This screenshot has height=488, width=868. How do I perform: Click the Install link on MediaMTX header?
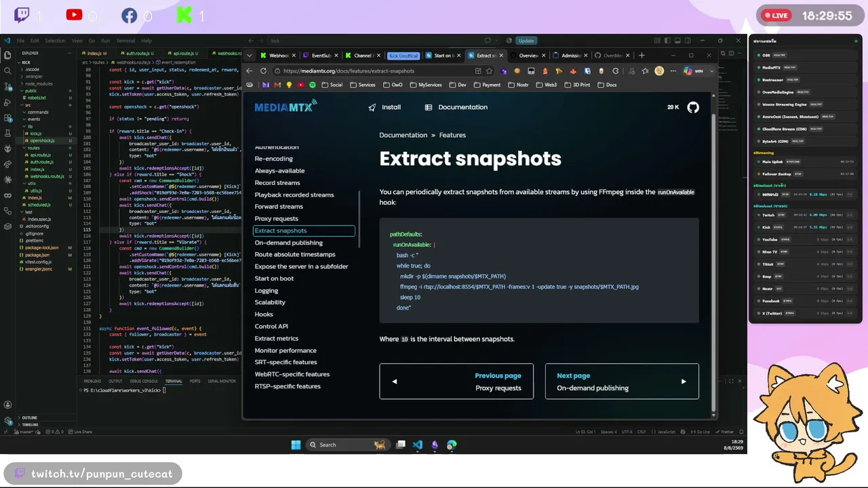(384, 107)
